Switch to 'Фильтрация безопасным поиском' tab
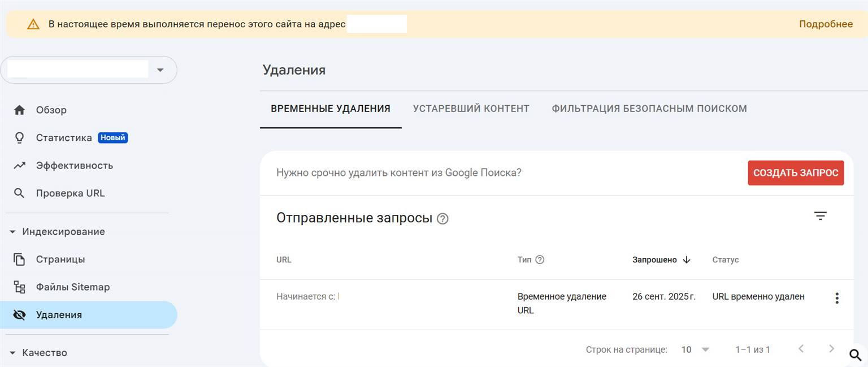 click(x=649, y=109)
